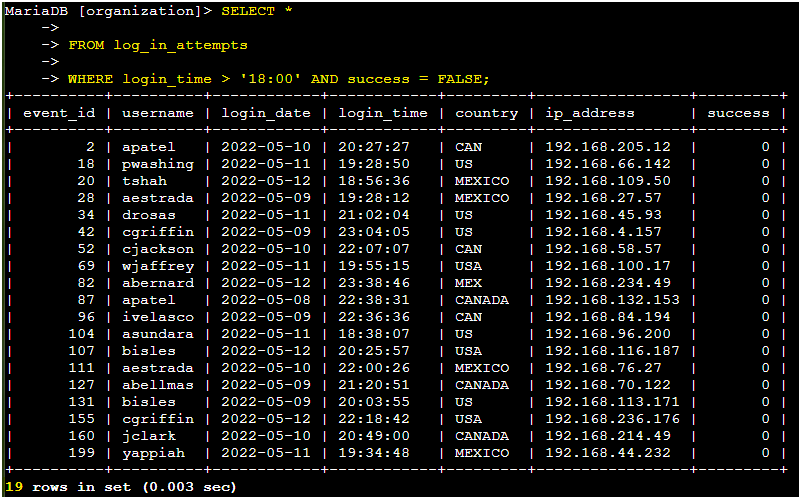Click the country column header
This screenshot has width=799, height=497.
point(486,113)
